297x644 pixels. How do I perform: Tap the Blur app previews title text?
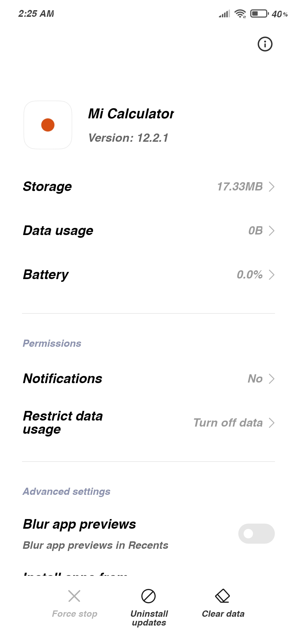pyautogui.click(x=79, y=524)
